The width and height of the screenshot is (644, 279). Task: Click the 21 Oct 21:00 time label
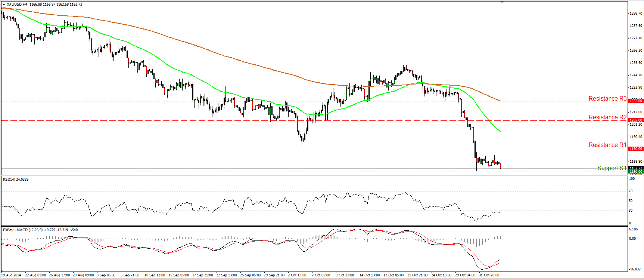pyautogui.click(x=417, y=275)
